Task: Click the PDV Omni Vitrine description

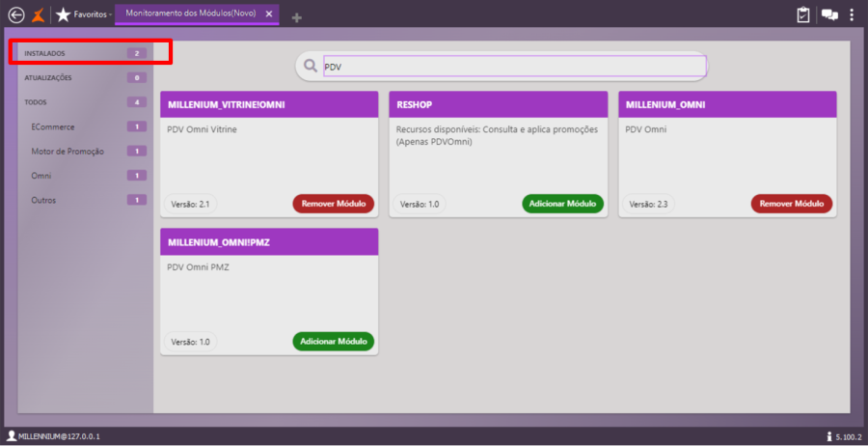Action: (x=203, y=129)
